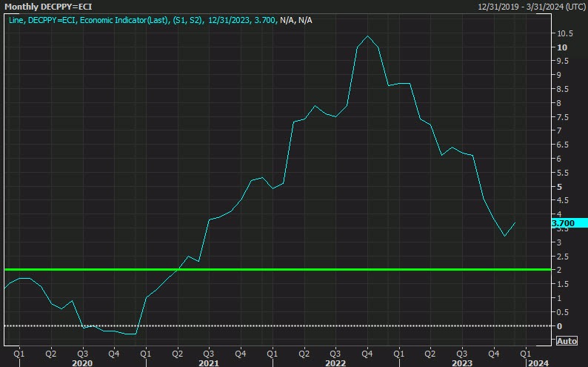Viewport: 588px width, 367px height.
Task: Click the 2020 year label on time axis
Action: (x=82, y=363)
